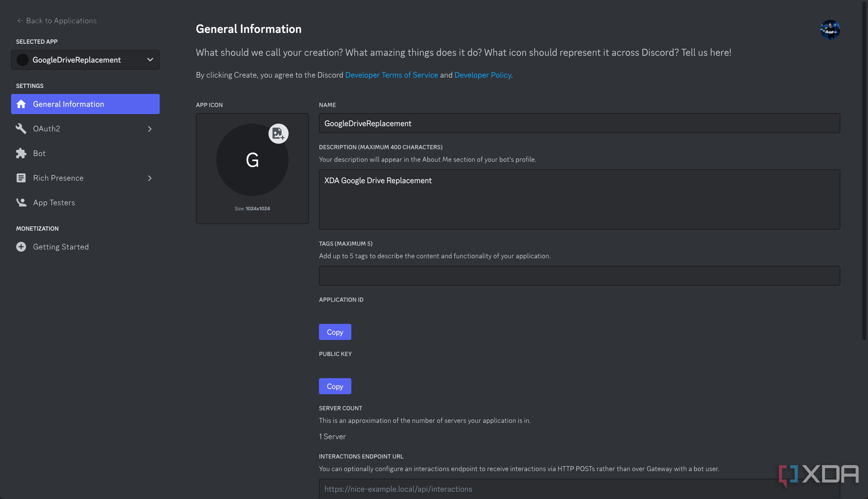868x499 pixels.
Task: Expand the Rich Presence submenu chevron
Action: pyautogui.click(x=150, y=178)
